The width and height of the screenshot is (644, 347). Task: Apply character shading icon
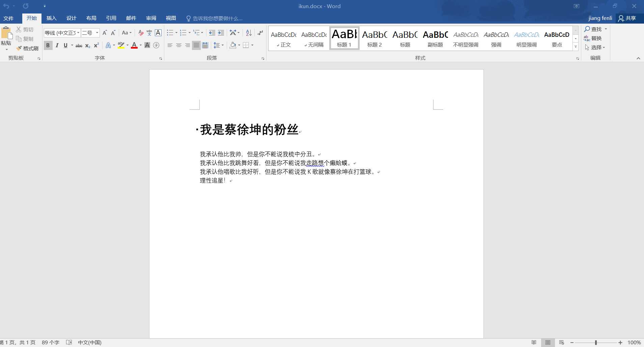[147, 45]
